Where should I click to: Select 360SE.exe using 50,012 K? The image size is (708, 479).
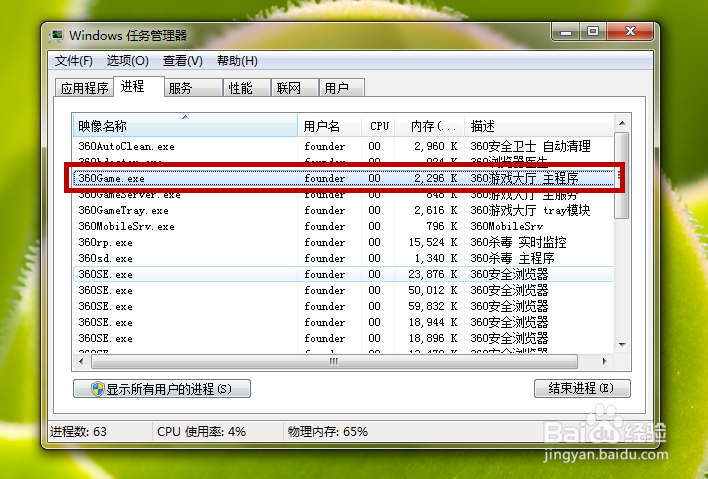343,290
